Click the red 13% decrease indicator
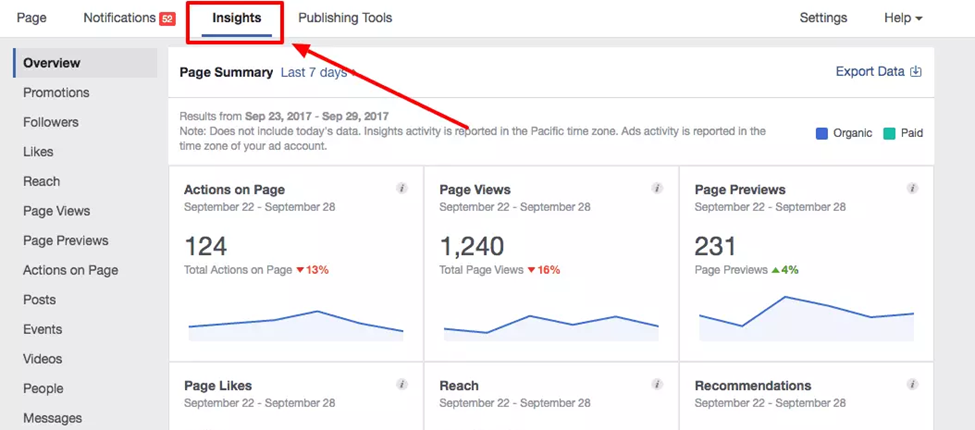This screenshot has width=975, height=430. click(x=312, y=270)
